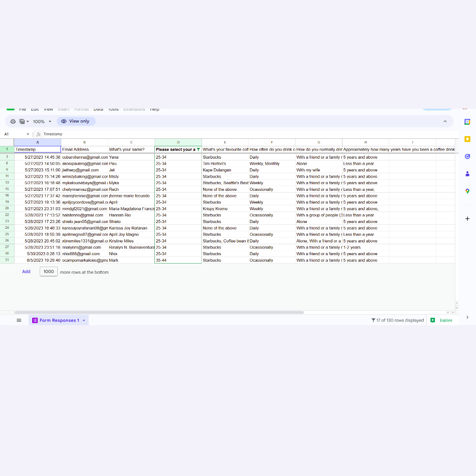Click the 1000 rows input field
The width and height of the screenshot is (476, 476).
point(48,271)
